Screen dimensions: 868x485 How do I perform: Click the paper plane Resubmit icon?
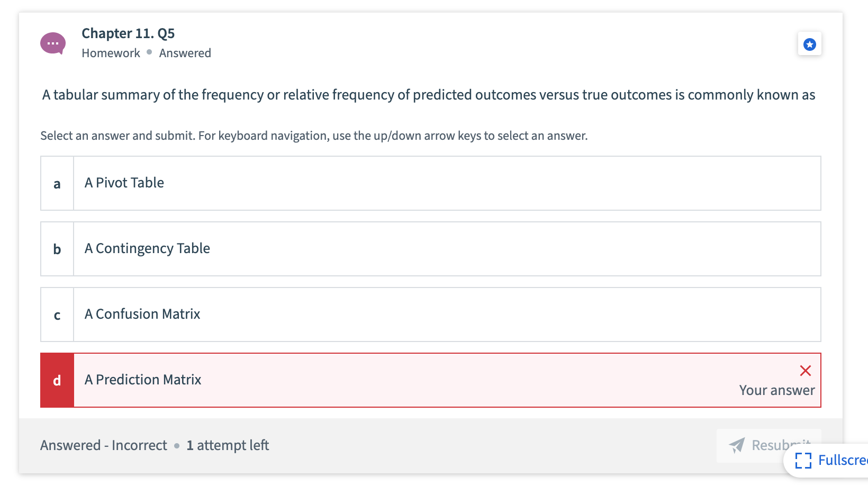737,445
